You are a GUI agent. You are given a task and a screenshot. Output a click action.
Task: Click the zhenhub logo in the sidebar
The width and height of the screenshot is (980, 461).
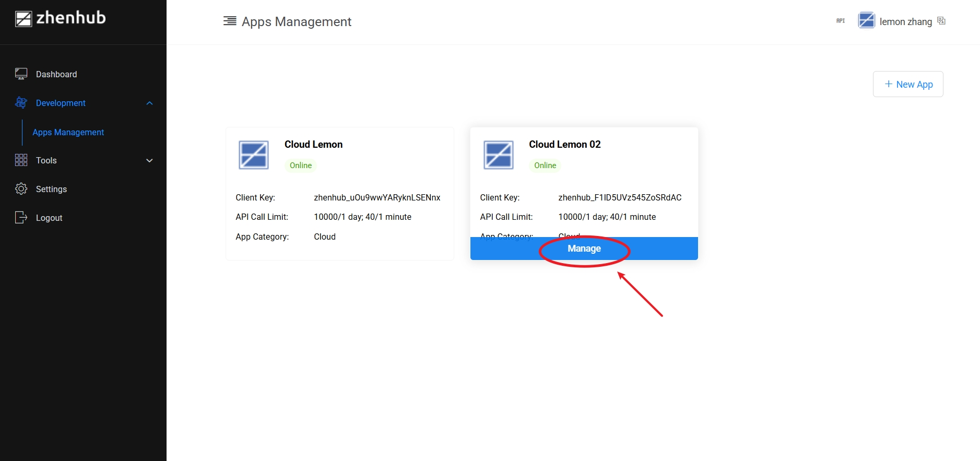coord(60,19)
